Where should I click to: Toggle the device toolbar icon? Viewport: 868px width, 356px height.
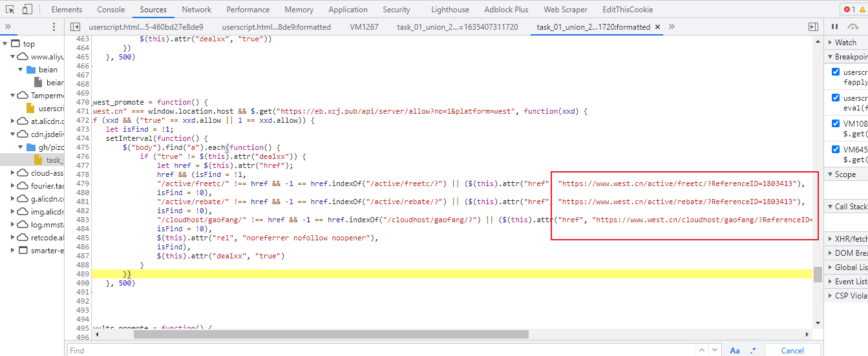[x=27, y=10]
